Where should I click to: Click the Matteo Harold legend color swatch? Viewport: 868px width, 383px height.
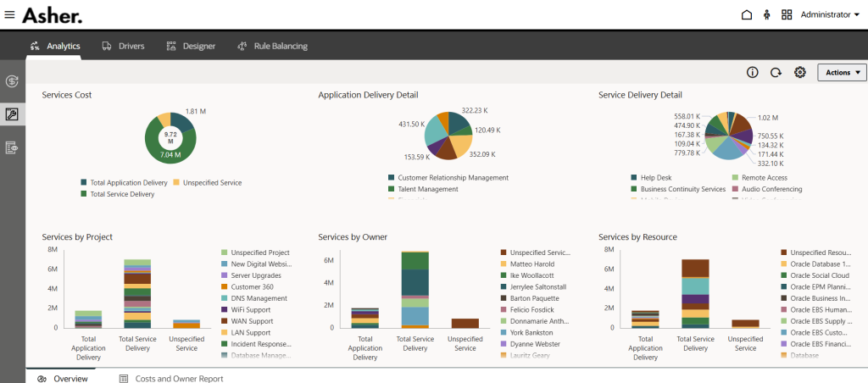504,264
